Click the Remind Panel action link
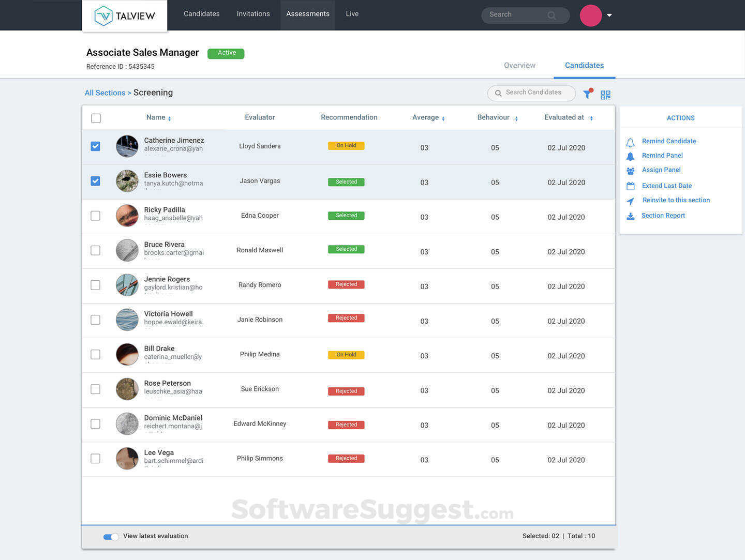The width and height of the screenshot is (745, 560). pos(663,156)
